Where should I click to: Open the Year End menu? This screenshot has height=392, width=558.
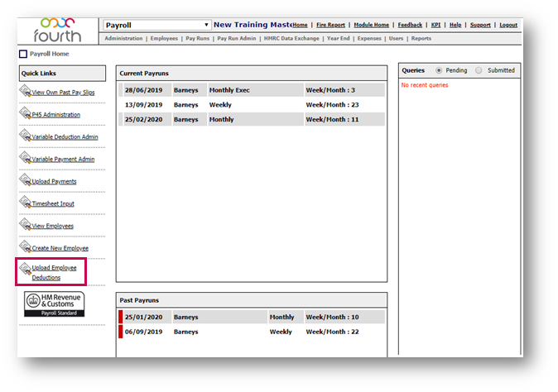[338, 38]
